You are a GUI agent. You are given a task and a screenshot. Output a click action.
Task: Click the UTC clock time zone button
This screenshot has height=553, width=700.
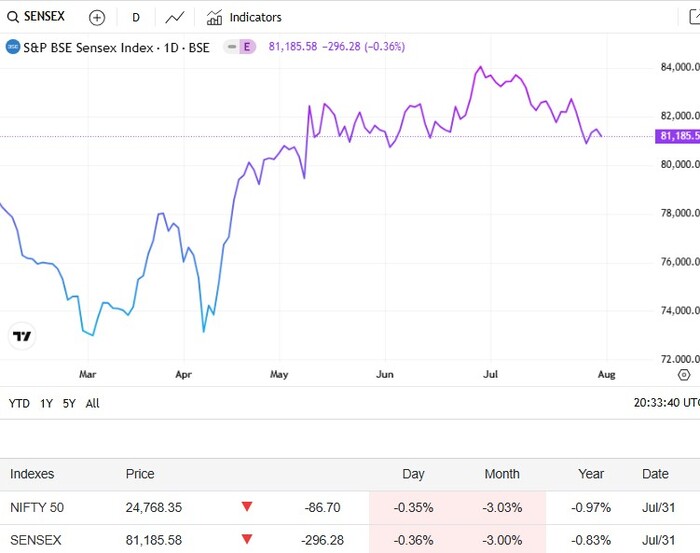(x=665, y=403)
